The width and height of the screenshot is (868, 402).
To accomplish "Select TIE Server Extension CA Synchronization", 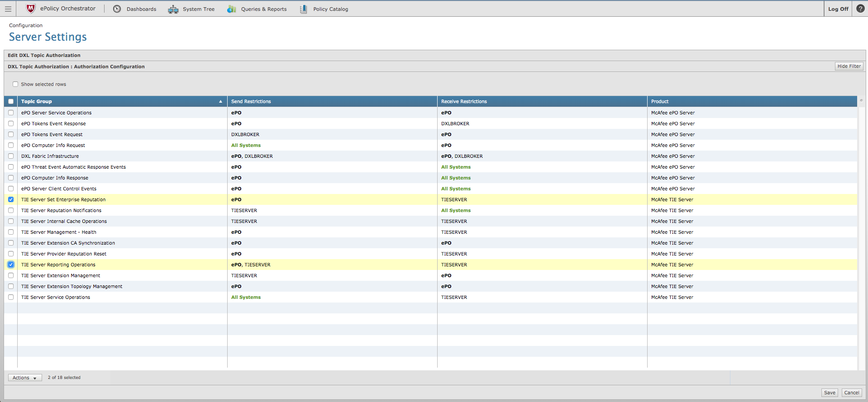I will pyautogui.click(x=68, y=243).
